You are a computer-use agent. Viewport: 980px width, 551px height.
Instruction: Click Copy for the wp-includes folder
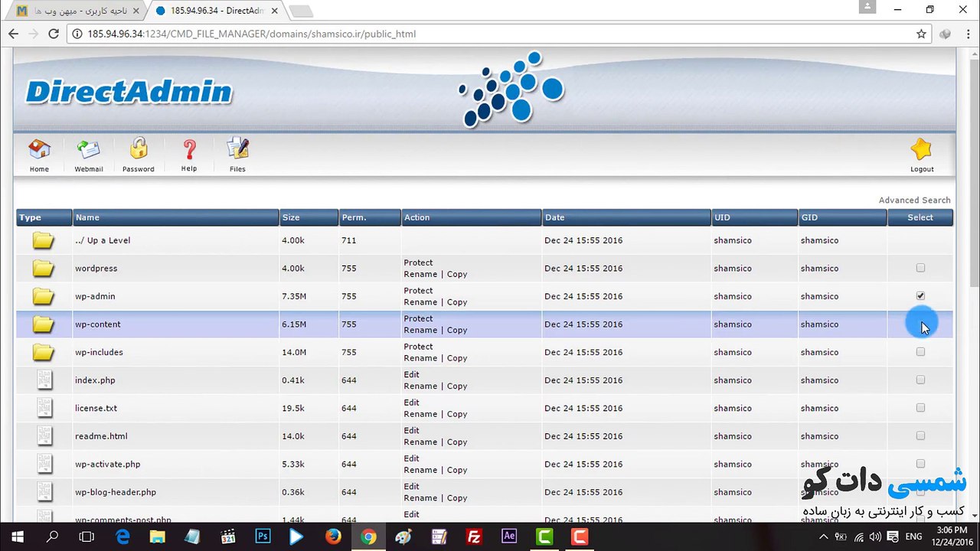457,358
